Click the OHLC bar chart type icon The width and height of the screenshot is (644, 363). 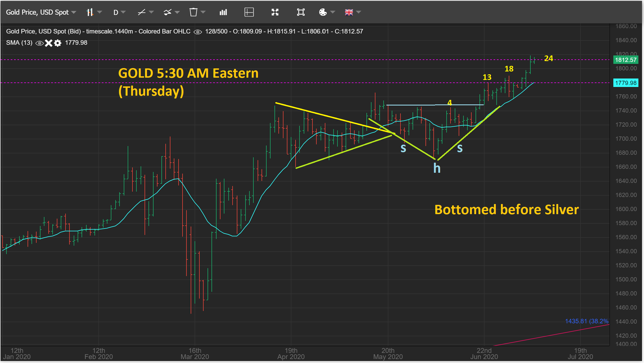click(x=90, y=12)
